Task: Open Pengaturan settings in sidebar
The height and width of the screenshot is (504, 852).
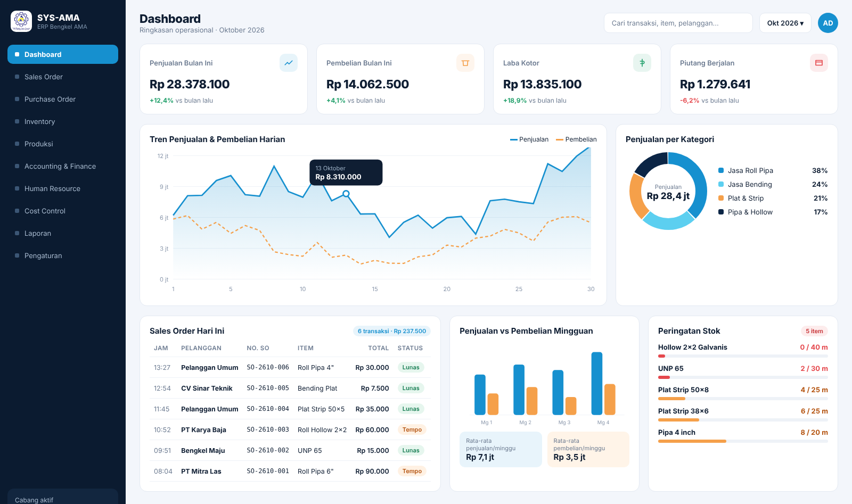Action: coord(63,255)
